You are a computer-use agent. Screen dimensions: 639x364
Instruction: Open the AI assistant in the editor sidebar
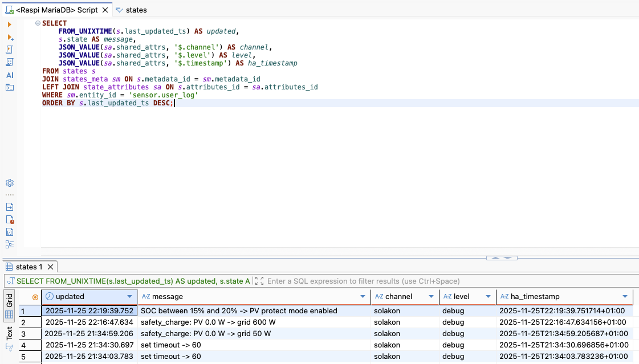pyautogui.click(x=9, y=75)
